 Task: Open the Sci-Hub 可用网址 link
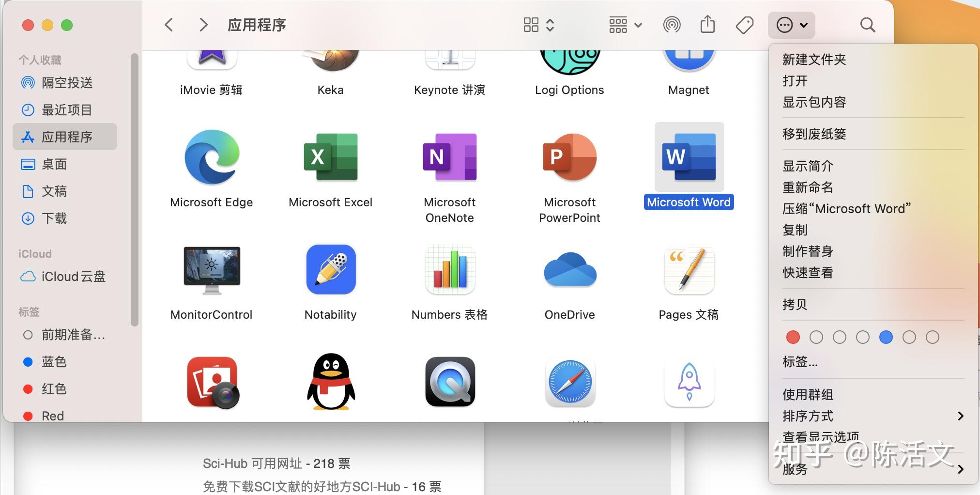pos(276,464)
